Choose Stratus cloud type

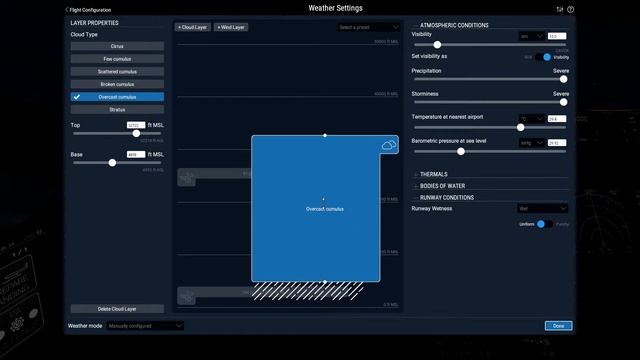point(117,109)
